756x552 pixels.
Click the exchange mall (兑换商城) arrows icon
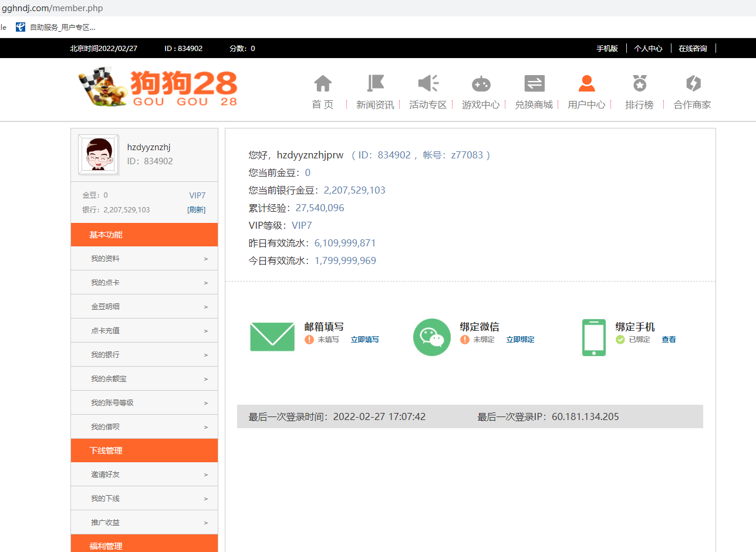pos(534,84)
